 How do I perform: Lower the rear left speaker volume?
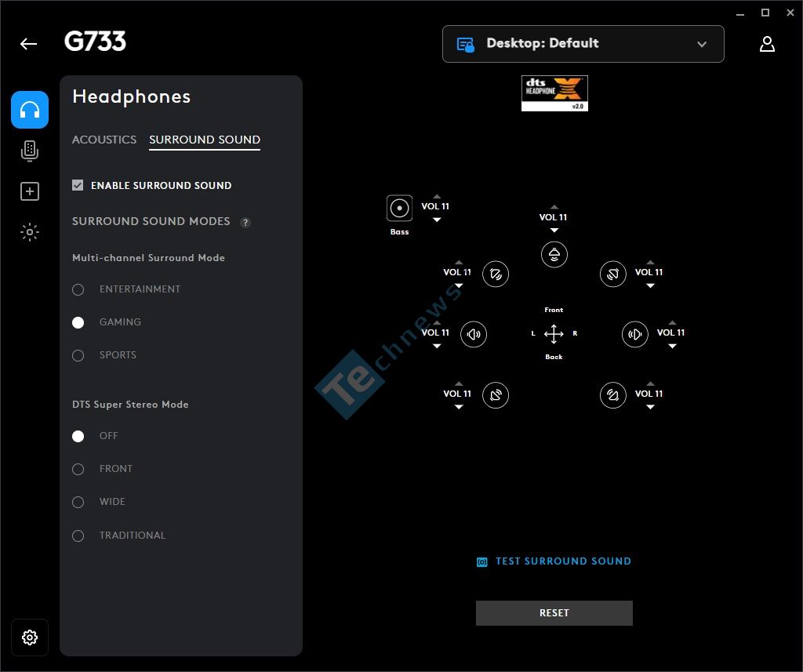click(459, 407)
